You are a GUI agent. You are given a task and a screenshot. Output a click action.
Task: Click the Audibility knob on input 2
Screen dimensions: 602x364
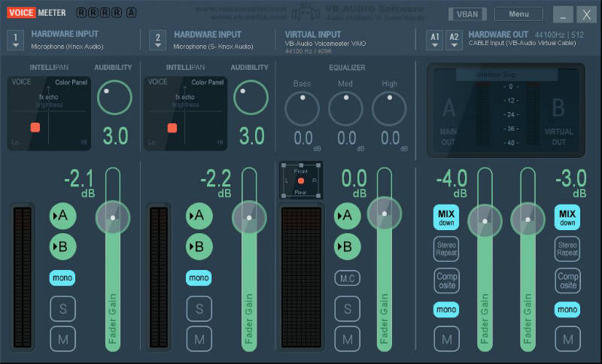251,98
